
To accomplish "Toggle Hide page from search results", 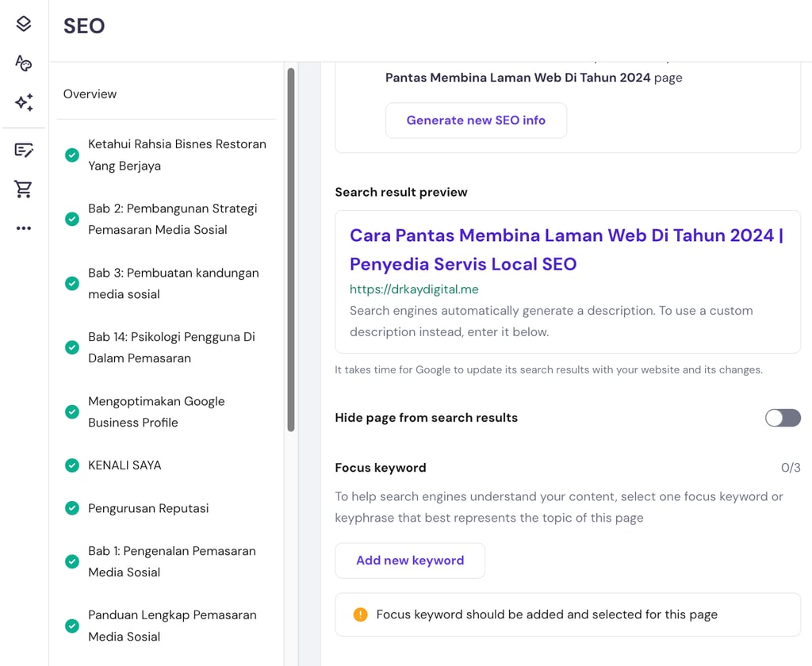I will [783, 418].
